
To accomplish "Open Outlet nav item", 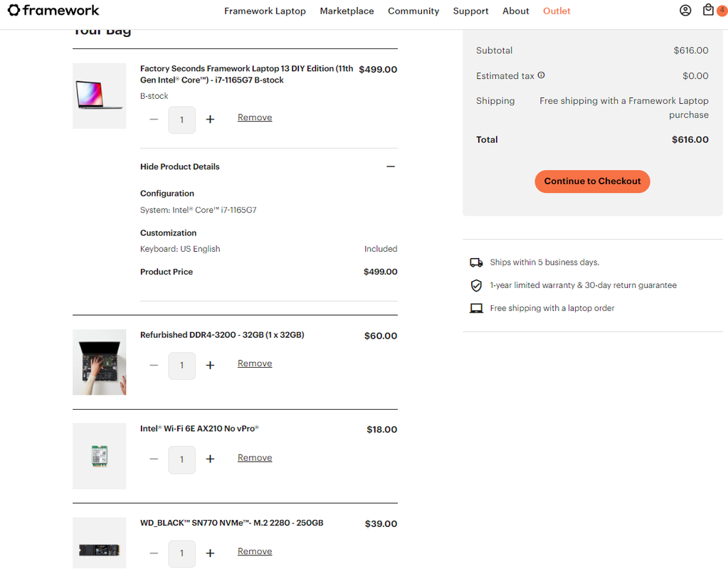I will coord(556,11).
